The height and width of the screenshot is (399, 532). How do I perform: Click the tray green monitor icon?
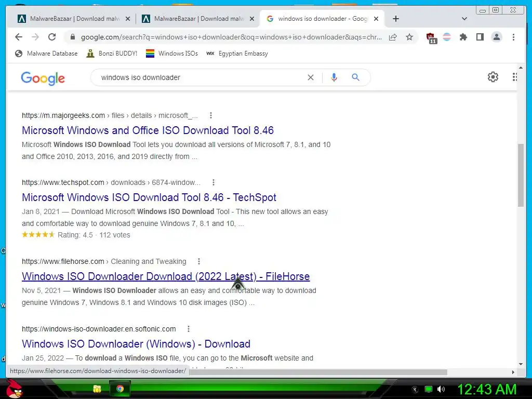429,389
